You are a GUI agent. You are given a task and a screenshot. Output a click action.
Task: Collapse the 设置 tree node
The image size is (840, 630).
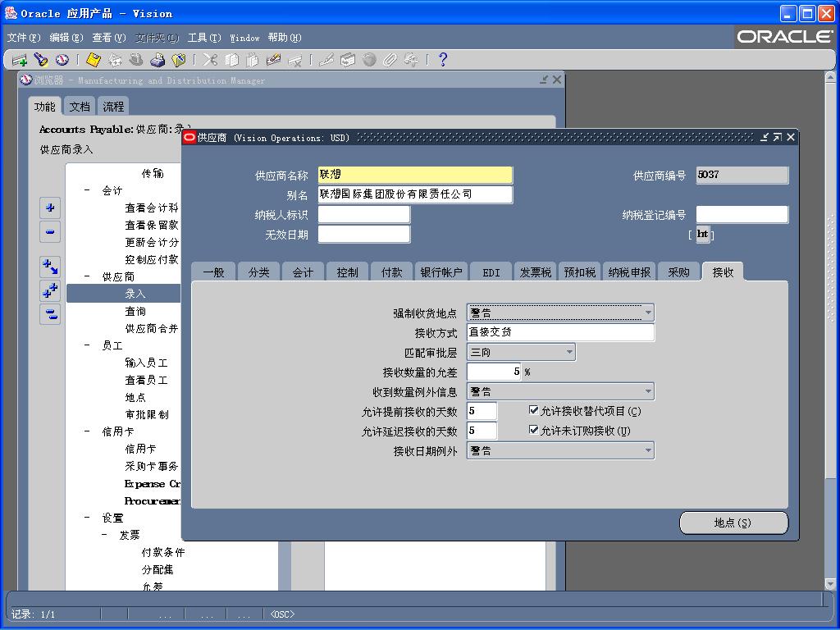[87, 518]
